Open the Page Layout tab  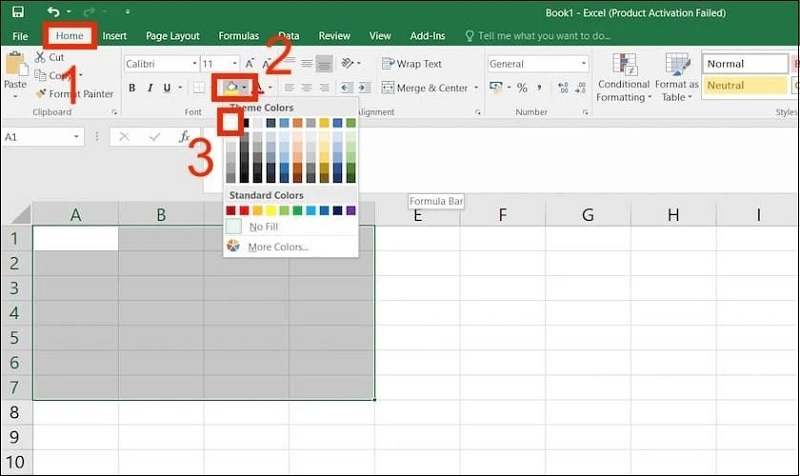pyautogui.click(x=172, y=36)
